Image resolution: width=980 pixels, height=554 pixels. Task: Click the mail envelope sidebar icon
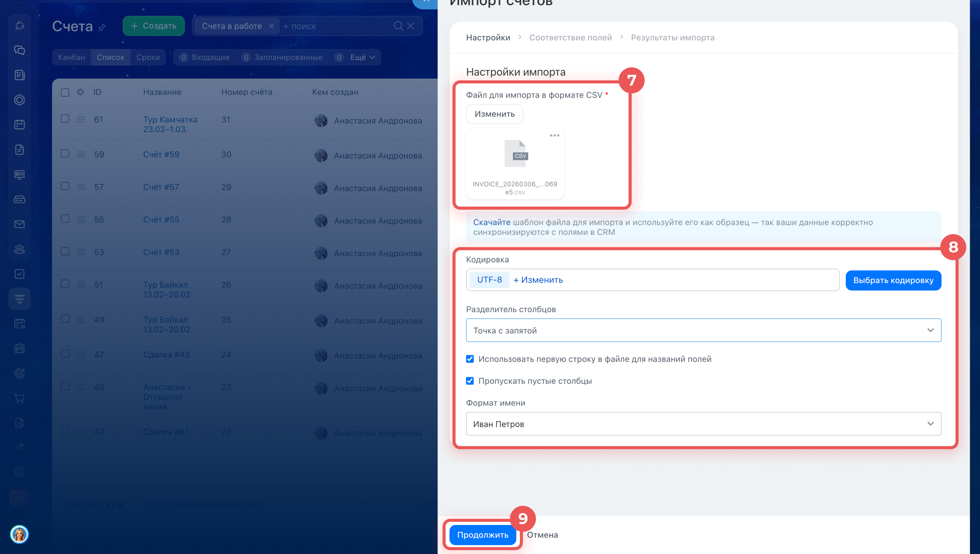(x=19, y=224)
